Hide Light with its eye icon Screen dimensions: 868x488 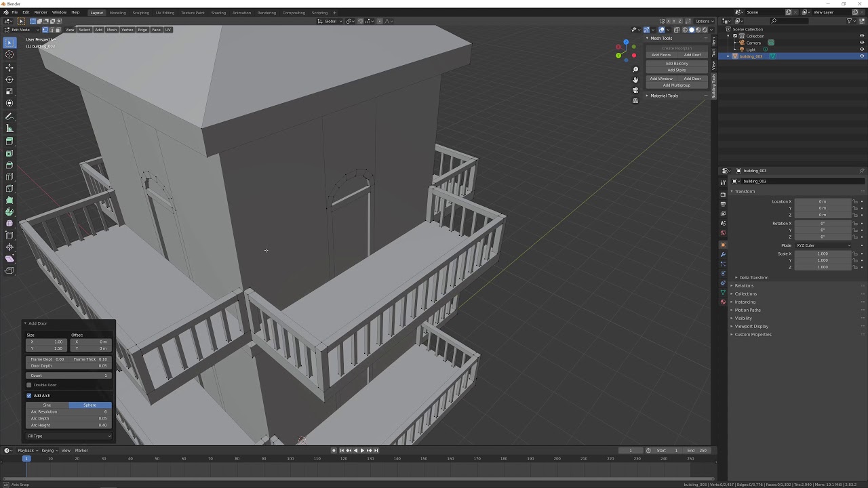[862, 49]
